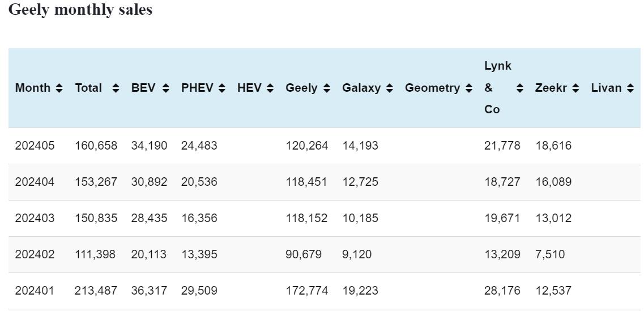Click sort arrows icon beside Livan
This screenshot has height=311, width=644.
(630, 88)
